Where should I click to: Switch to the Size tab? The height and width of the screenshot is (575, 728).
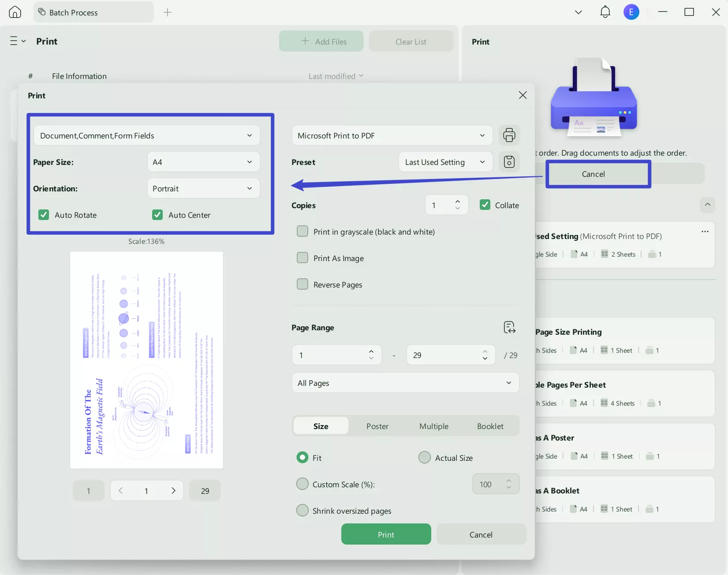click(321, 426)
